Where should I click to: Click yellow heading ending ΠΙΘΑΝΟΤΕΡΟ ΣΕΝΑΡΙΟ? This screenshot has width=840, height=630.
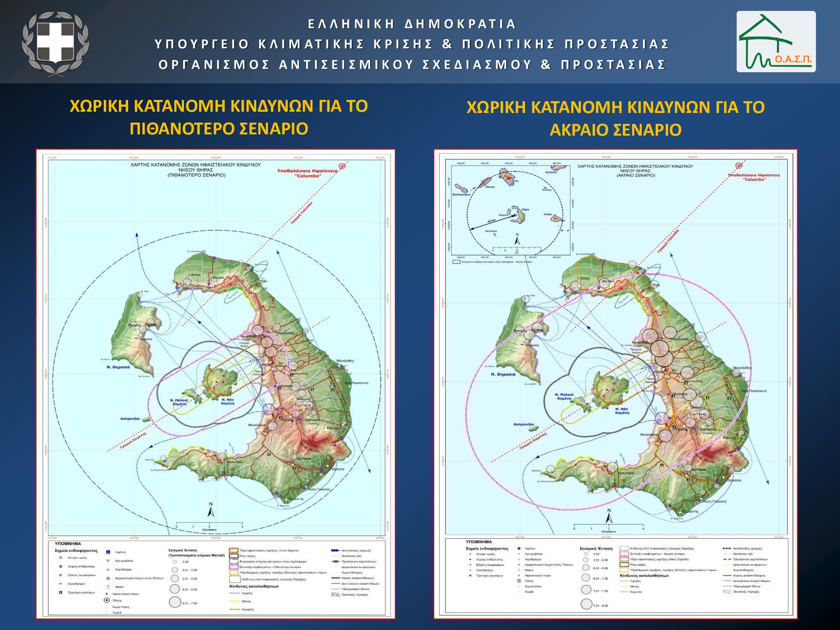click(x=219, y=117)
